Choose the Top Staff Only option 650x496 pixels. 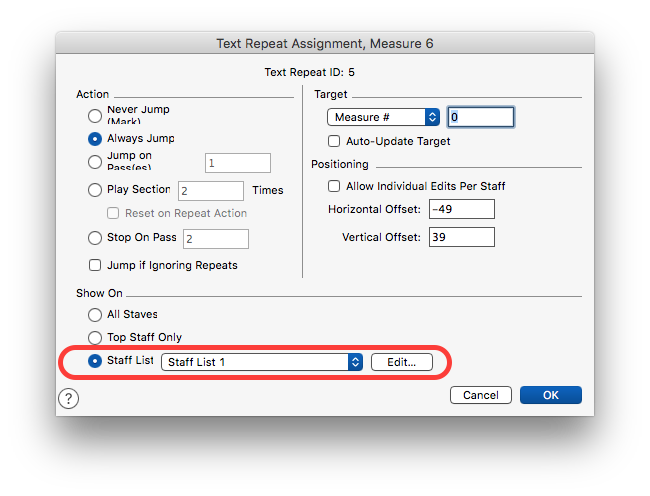(95, 338)
